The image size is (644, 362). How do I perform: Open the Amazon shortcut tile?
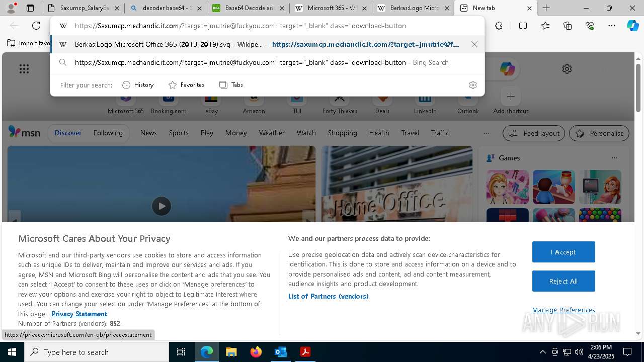(254, 103)
